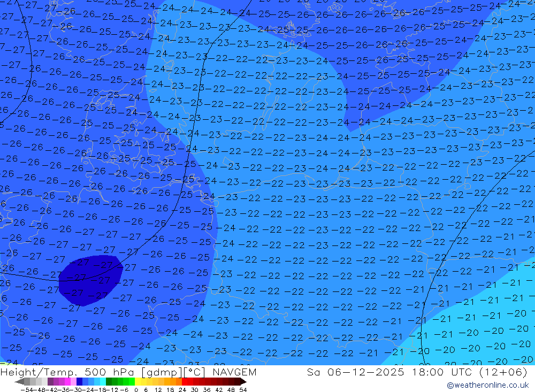Open the weatheronline.co.uk copyright link
The image size is (535, 392).
click(x=487, y=385)
